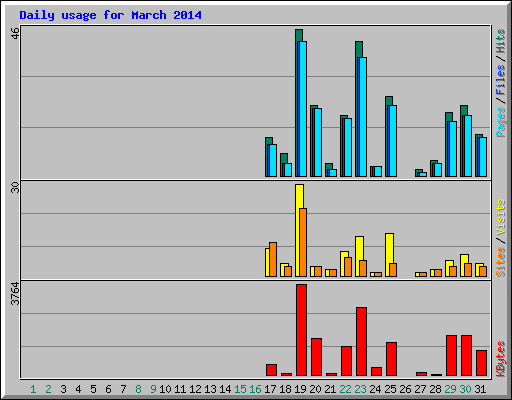The height and width of the screenshot is (400, 512).
Task: Click the cyan hits bar for day 25
Action: 393,141
